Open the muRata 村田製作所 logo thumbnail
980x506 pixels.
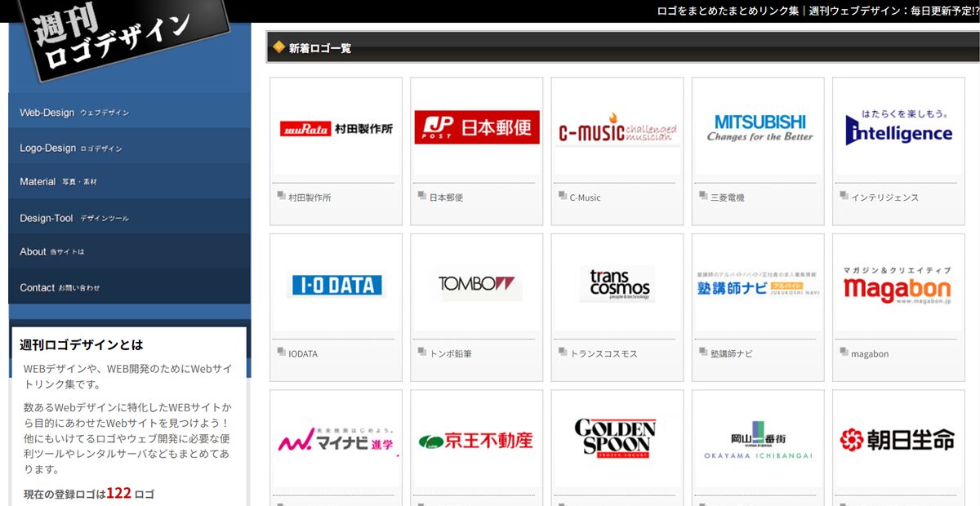pos(336,128)
